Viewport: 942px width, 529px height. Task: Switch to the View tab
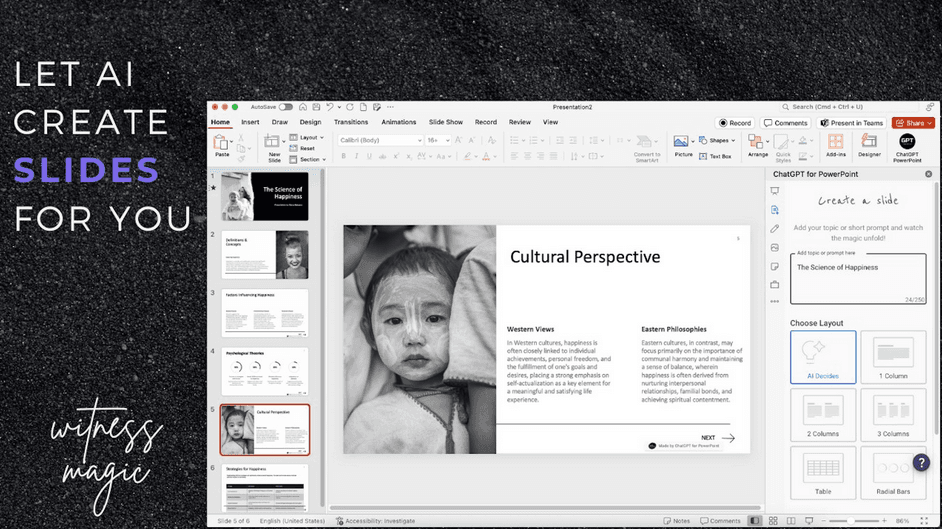coord(550,122)
